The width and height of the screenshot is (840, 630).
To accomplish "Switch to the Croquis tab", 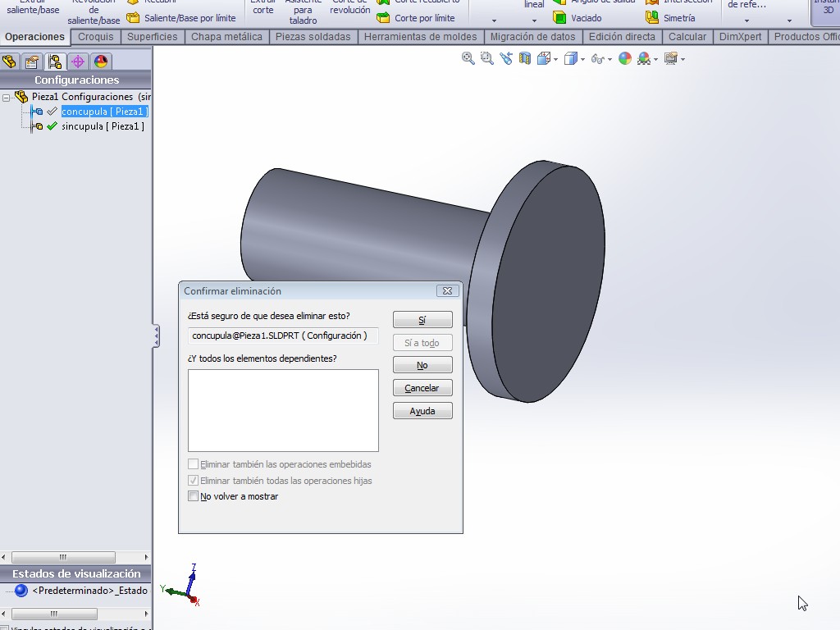I will [96, 37].
